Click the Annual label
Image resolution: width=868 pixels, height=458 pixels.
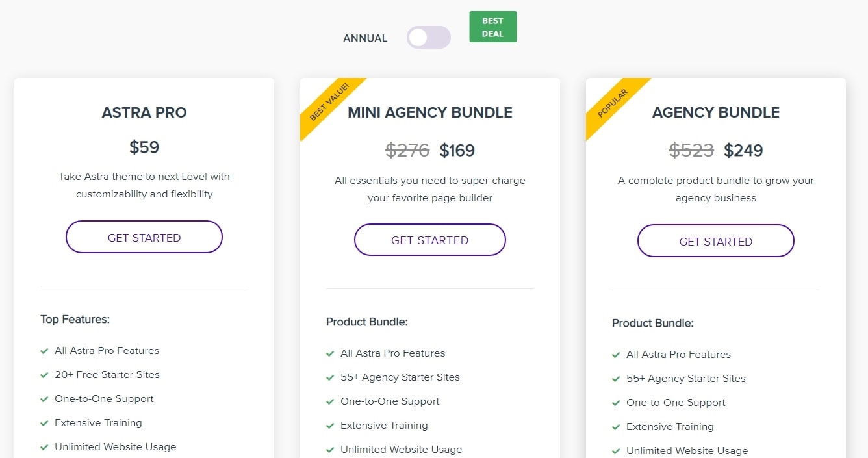365,38
